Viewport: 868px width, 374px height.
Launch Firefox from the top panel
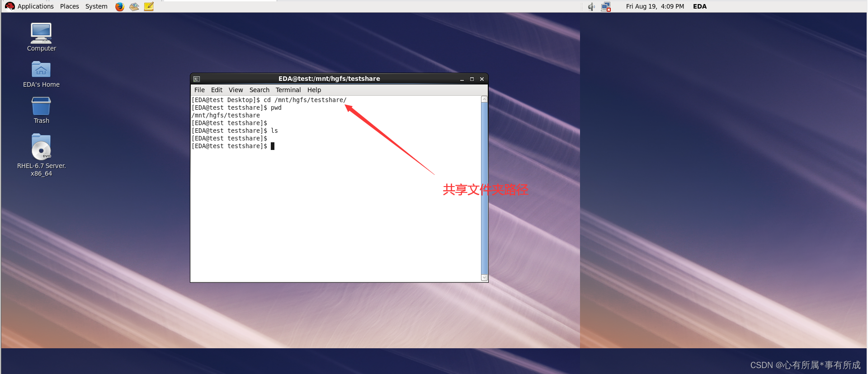[x=119, y=6]
